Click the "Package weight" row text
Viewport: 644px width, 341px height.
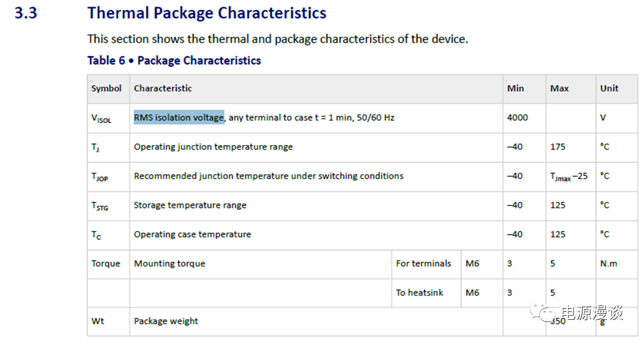point(166,321)
